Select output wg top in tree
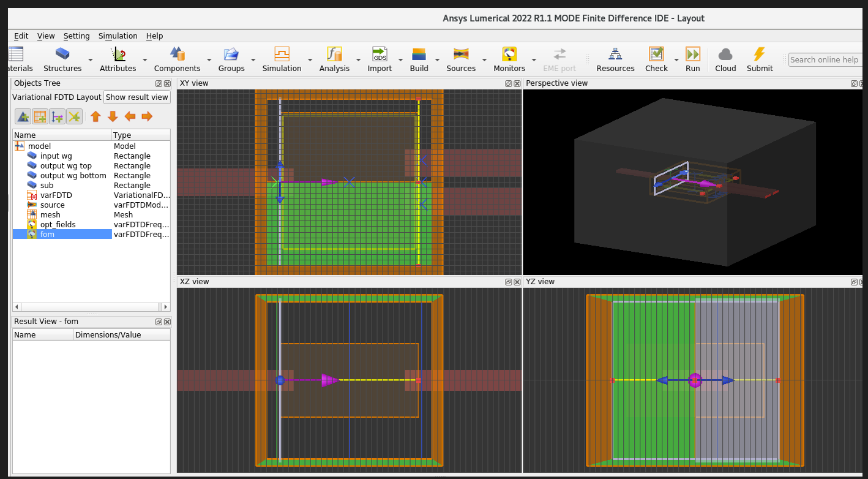 pyautogui.click(x=65, y=165)
